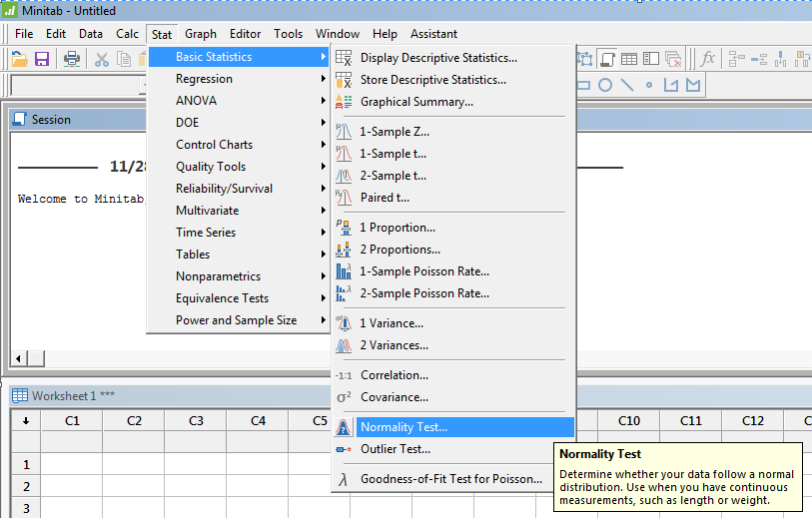The height and width of the screenshot is (518, 812).
Task: Click the 1-Sample Z icon
Action: [344, 132]
